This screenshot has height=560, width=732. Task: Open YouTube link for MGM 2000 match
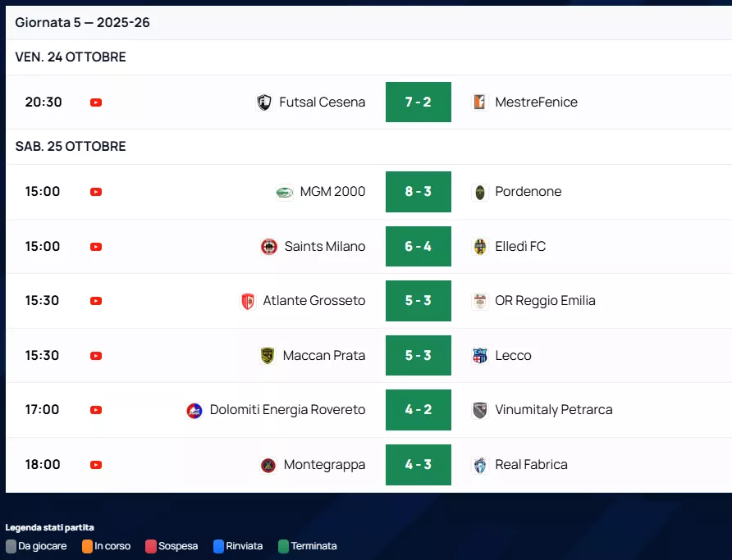[x=96, y=192]
